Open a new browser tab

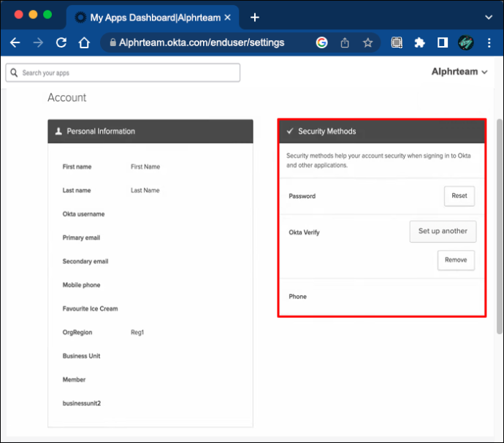[255, 18]
